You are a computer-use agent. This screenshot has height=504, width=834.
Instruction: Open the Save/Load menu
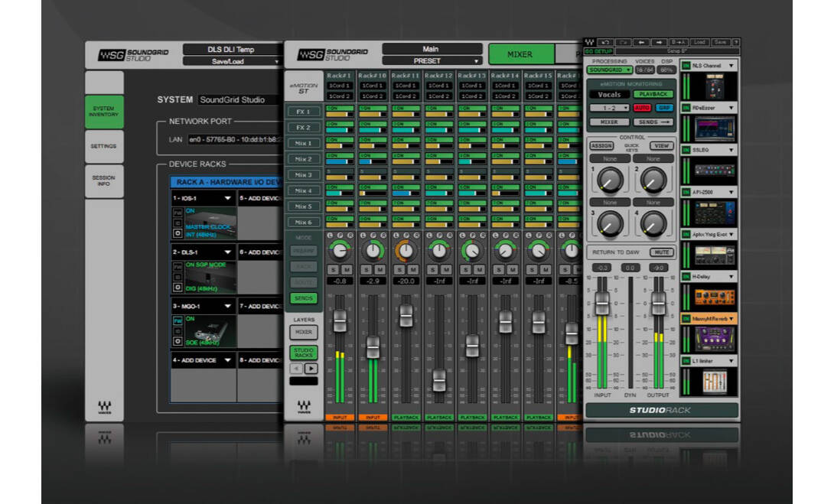coord(227,60)
